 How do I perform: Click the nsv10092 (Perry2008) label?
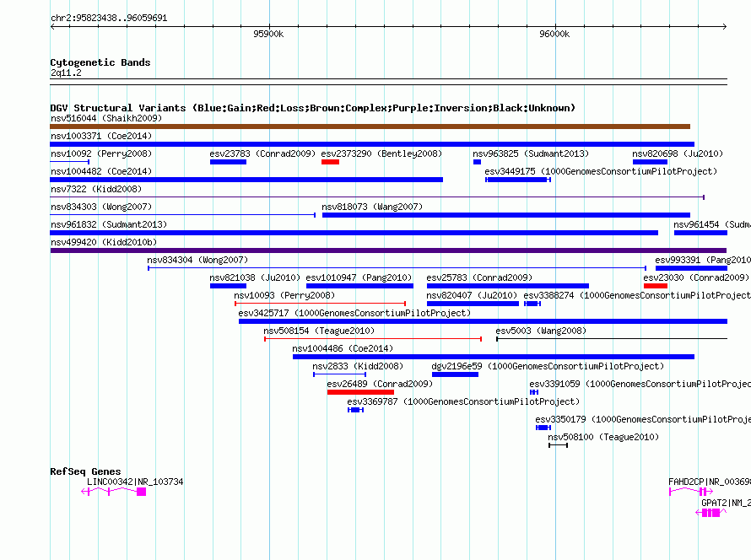[101, 153]
